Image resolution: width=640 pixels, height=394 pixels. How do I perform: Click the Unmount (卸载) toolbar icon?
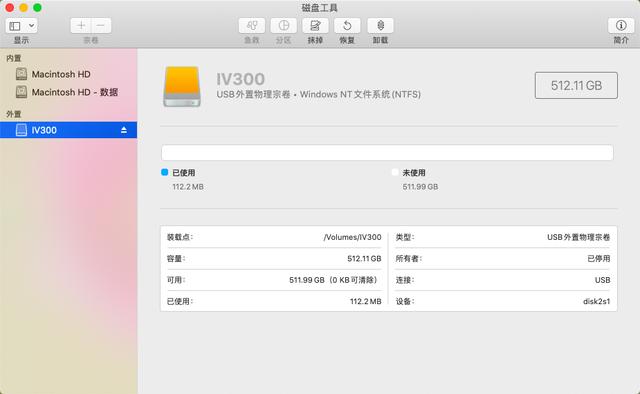pos(380,26)
